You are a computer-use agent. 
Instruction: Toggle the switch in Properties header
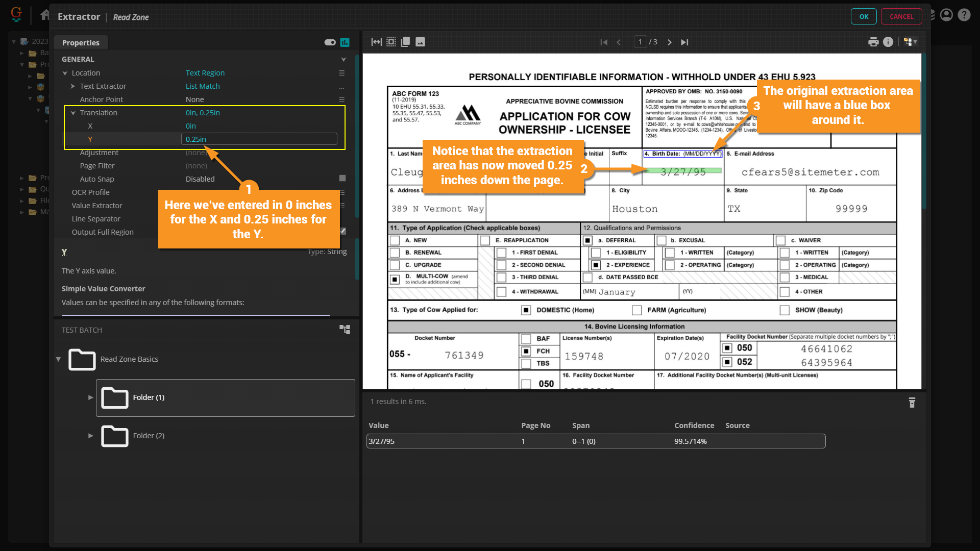330,42
